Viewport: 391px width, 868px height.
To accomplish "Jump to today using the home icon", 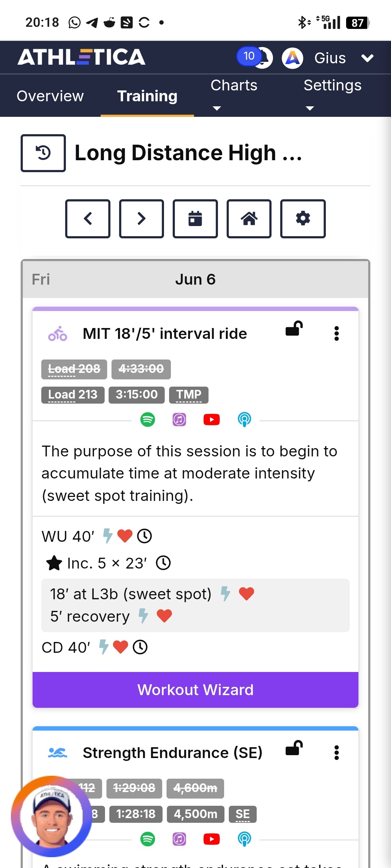I will pyautogui.click(x=249, y=218).
